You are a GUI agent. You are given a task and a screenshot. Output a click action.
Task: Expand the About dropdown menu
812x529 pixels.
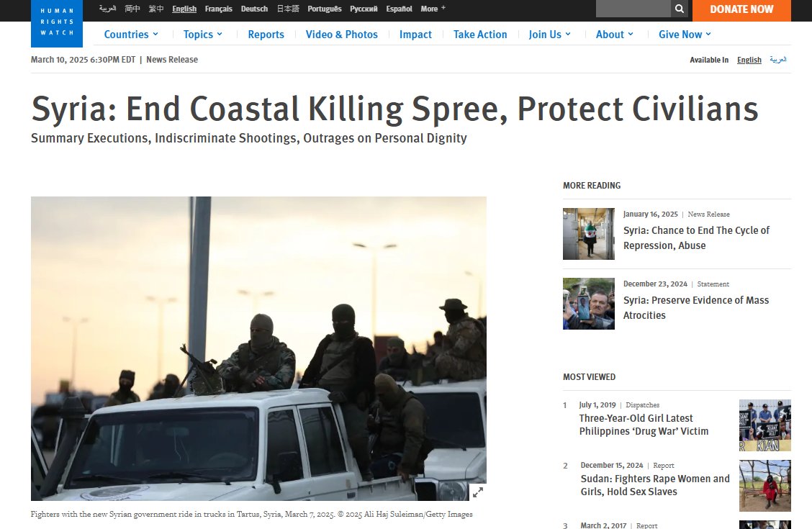tap(615, 34)
